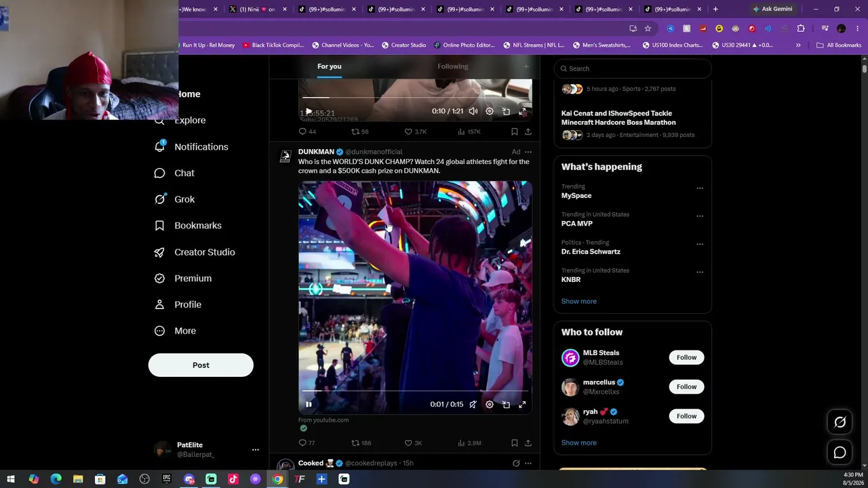Pause the DUNKMAN video
The height and width of the screenshot is (488, 868).
click(309, 405)
